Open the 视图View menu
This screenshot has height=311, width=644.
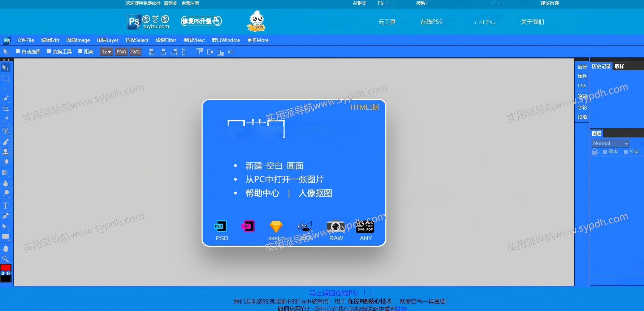point(194,40)
